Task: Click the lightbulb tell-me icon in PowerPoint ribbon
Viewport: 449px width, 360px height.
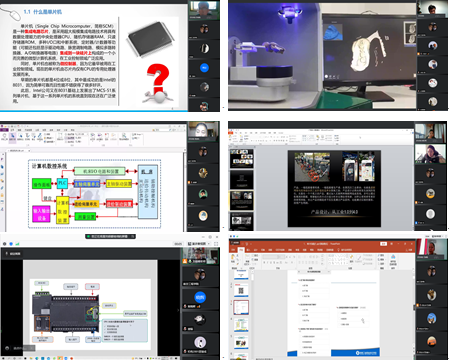Action: (x=339, y=250)
